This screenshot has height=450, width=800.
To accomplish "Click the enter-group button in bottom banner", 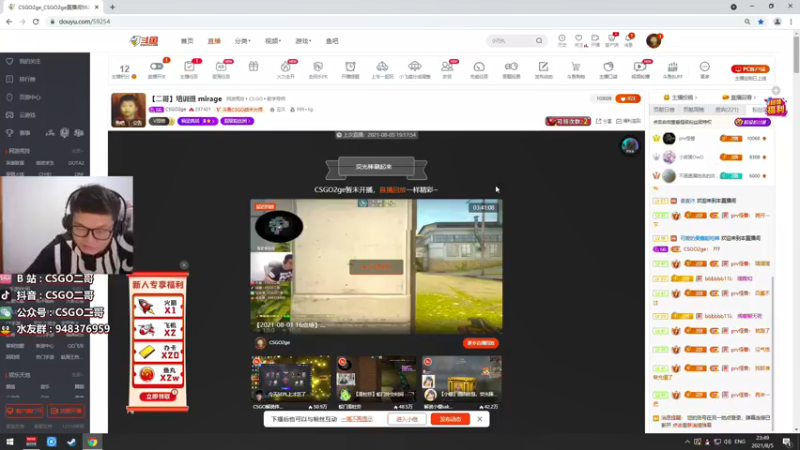I will click(407, 419).
